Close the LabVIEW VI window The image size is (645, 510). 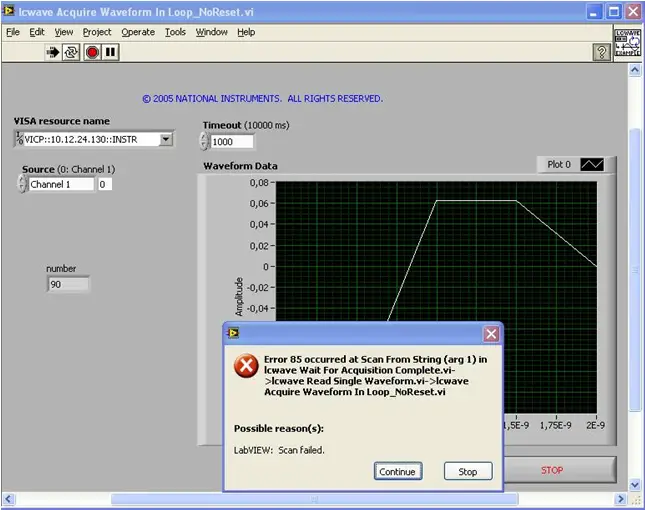[633, 12]
